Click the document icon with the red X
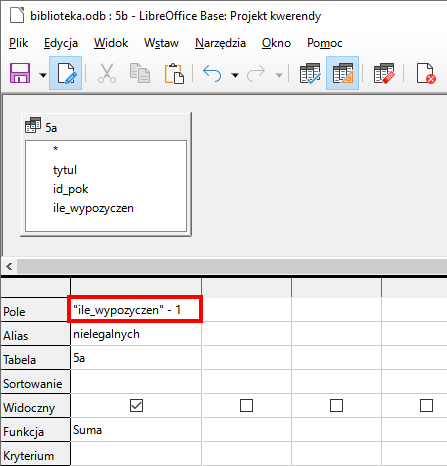The image size is (447, 466). (426, 73)
